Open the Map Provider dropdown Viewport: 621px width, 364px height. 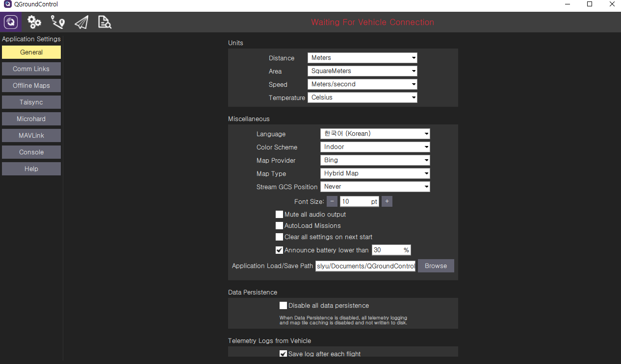375,160
